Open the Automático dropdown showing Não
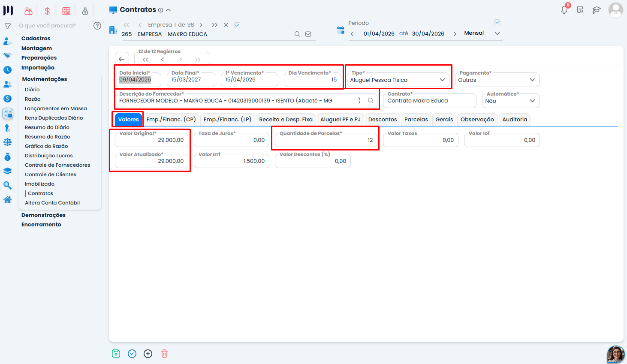The height and width of the screenshot is (364, 627). click(x=510, y=101)
